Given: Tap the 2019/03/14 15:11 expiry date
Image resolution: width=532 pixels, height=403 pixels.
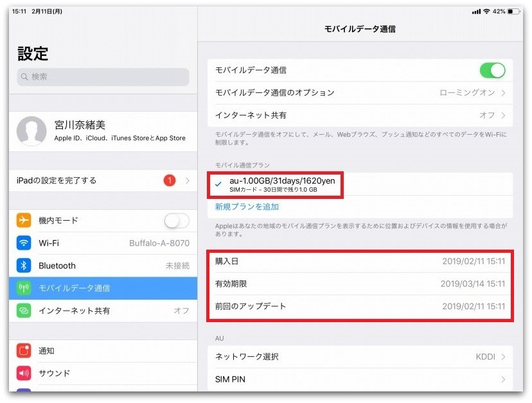Looking at the screenshot, I should click(x=473, y=284).
